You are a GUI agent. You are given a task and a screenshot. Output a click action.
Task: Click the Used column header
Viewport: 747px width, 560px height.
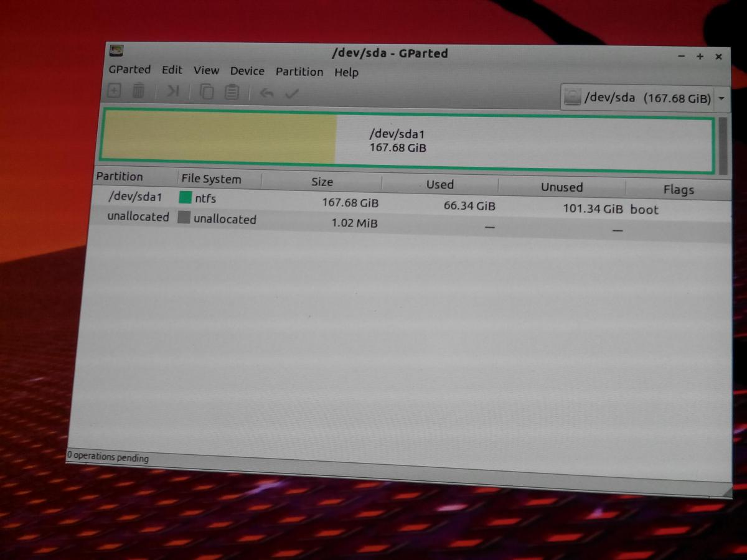(x=439, y=185)
